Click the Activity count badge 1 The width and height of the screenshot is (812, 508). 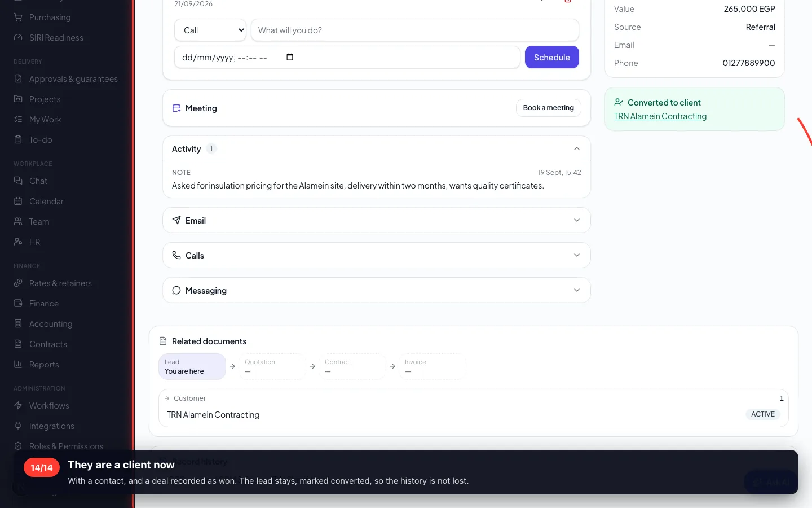[211, 148]
